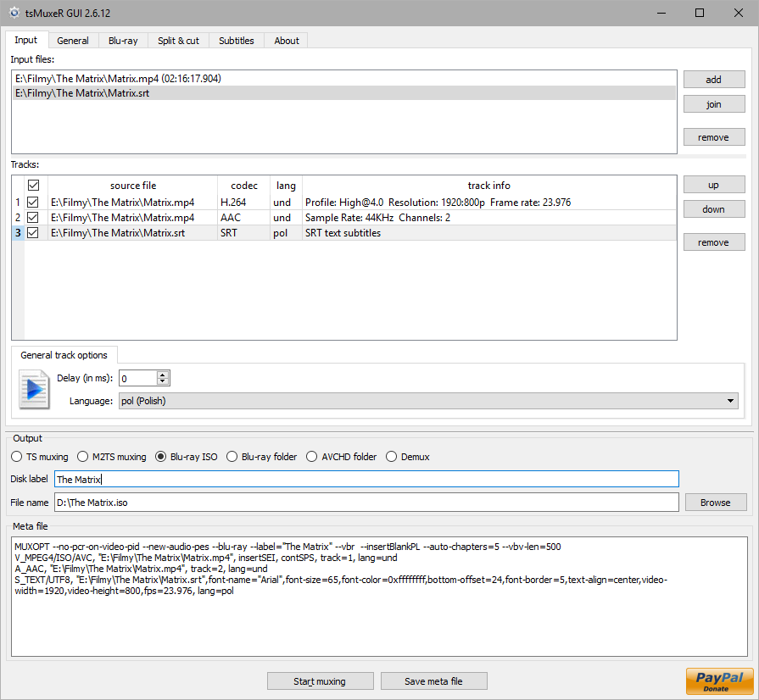Browse for output file location
This screenshot has width=759, height=700.
(716, 503)
